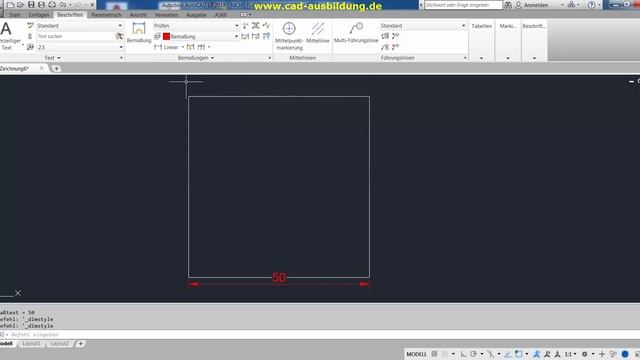This screenshot has height=360, width=640.
Task: Toggle snap mode in status bar
Action: point(445,354)
